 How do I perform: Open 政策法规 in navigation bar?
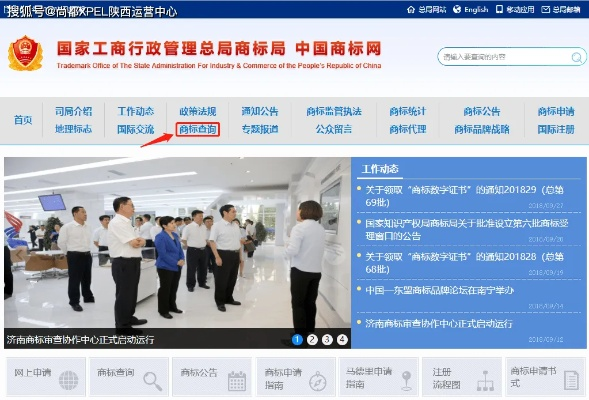tap(198, 112)
